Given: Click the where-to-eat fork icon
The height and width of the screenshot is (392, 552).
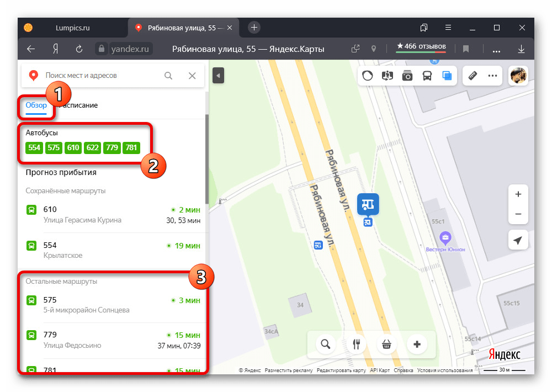Looking at the screenshot, I should click(356, 345).
